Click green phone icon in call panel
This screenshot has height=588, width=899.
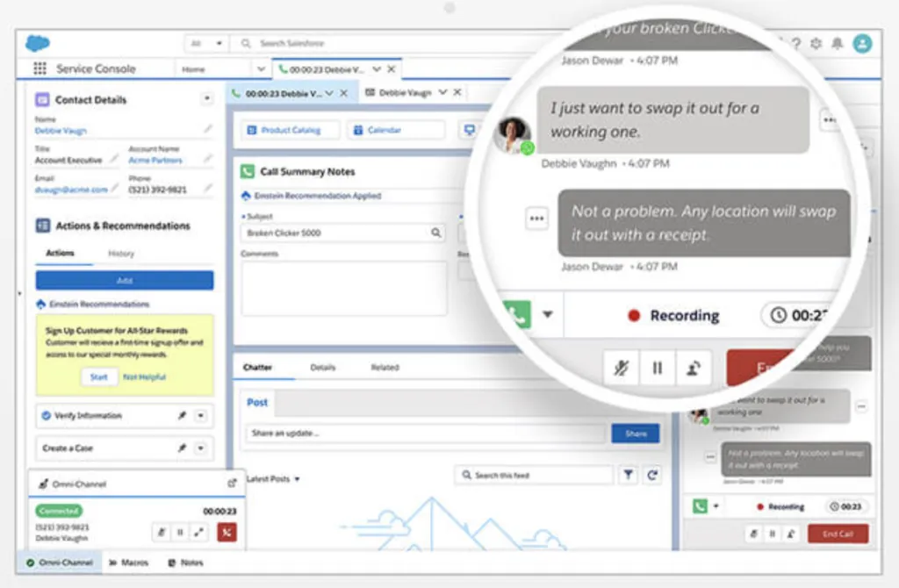[700, 506]
